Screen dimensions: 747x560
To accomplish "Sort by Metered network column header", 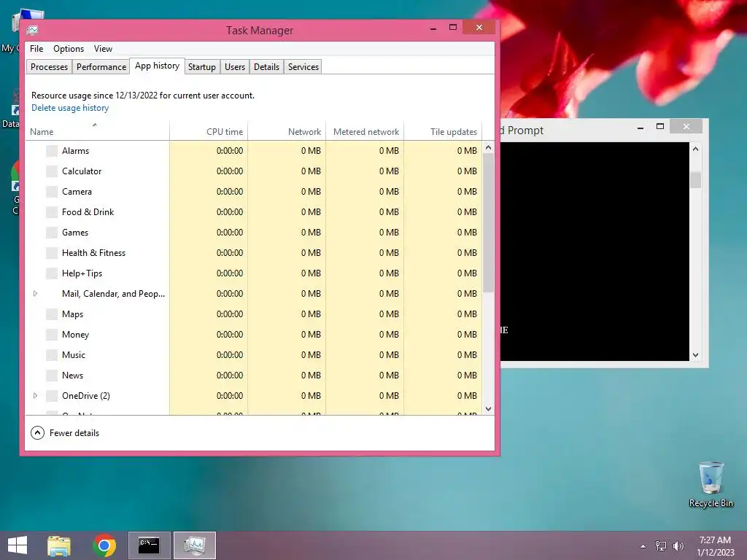I will pyautogui.click(x=365, y=131).
